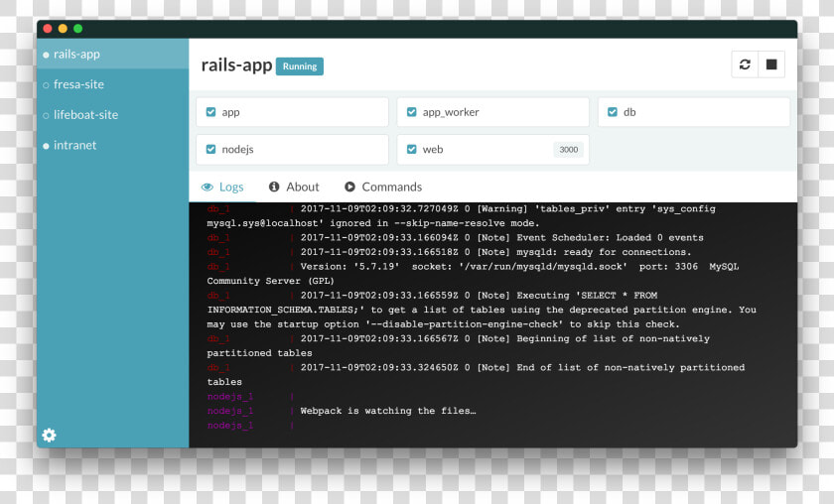The height and width of the screenshot is (504, 834).
Task: Click the play icon beside Commands
Action: coord(349,187)
